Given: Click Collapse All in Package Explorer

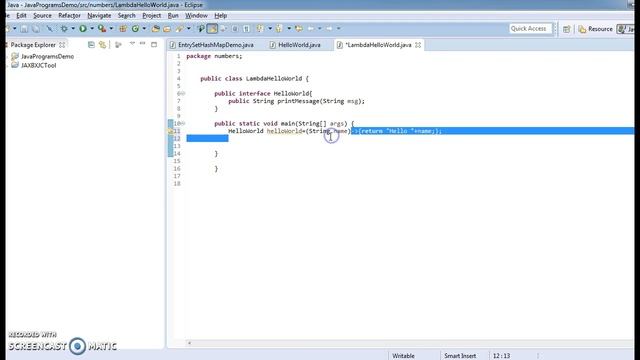Looking at the screenshot, I should pyautogui.click(x=91, y=44).
